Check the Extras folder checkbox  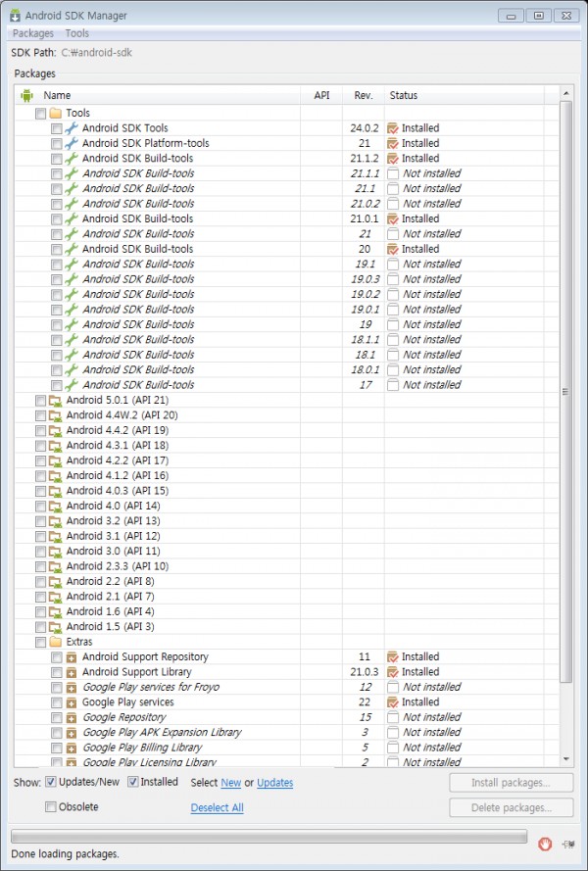[x=40, y=642]
